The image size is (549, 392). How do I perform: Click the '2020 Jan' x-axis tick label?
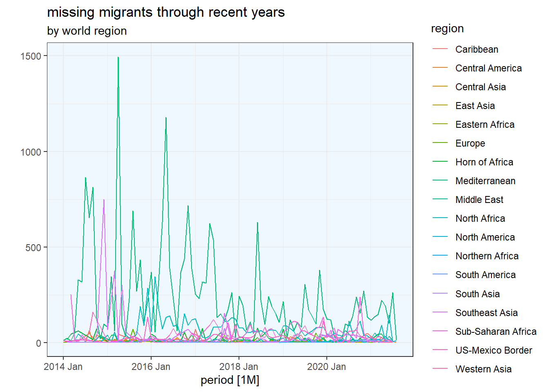click(x=326, y=367)
